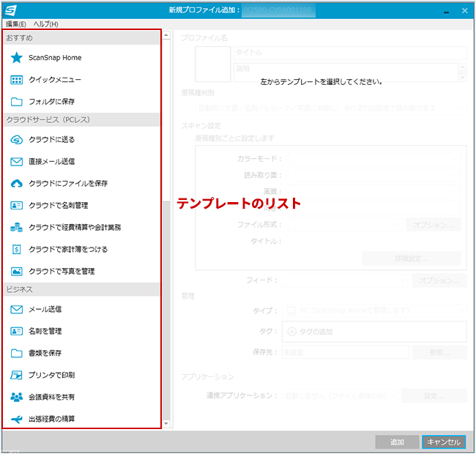476x454 pixels.
Task: Select the クラウドにファイルを保存 template label
Action: (x=68, y=184)
